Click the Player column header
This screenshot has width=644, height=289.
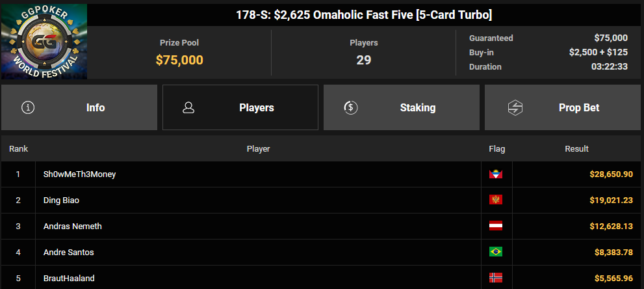pos(259,149)
